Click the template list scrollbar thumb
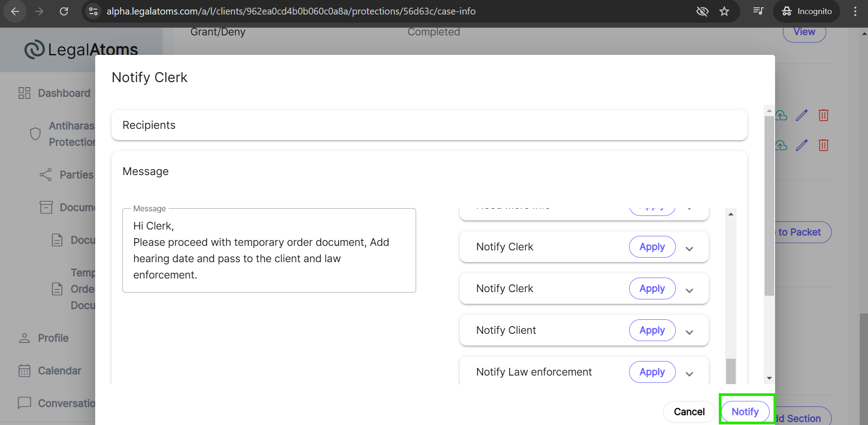 [731, 371]
